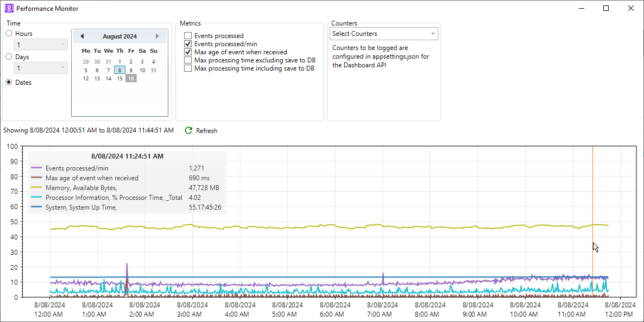Click the Refresh circular arrow icon
644x322 pixels.
coord(188,130)
